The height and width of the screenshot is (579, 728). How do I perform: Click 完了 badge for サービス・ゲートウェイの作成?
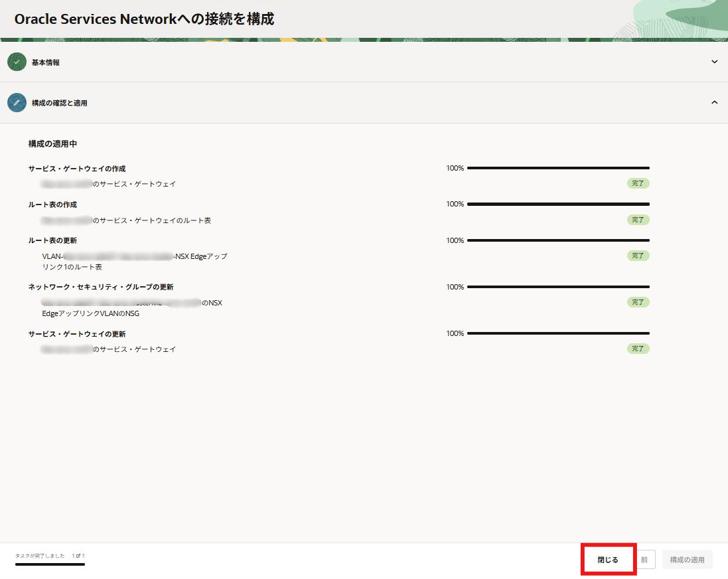pos(638,183)
